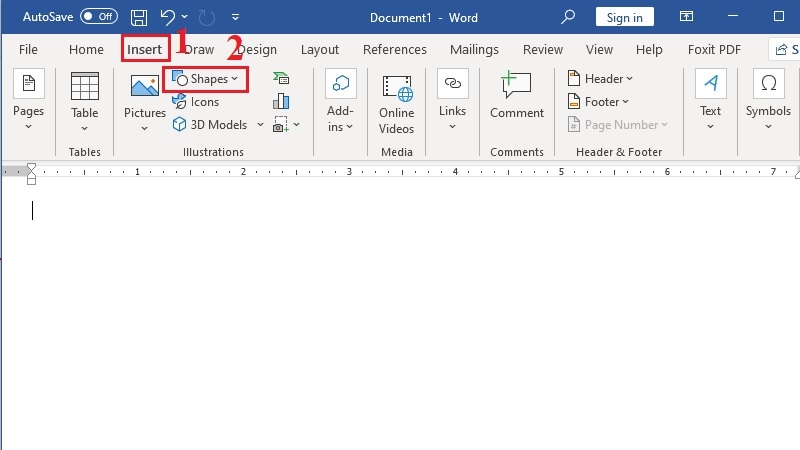Open Customize Quick Access Toolbar dropdown
Image resolution: width=800 pixels, height=450 pixels.
[x=235, y=17]
